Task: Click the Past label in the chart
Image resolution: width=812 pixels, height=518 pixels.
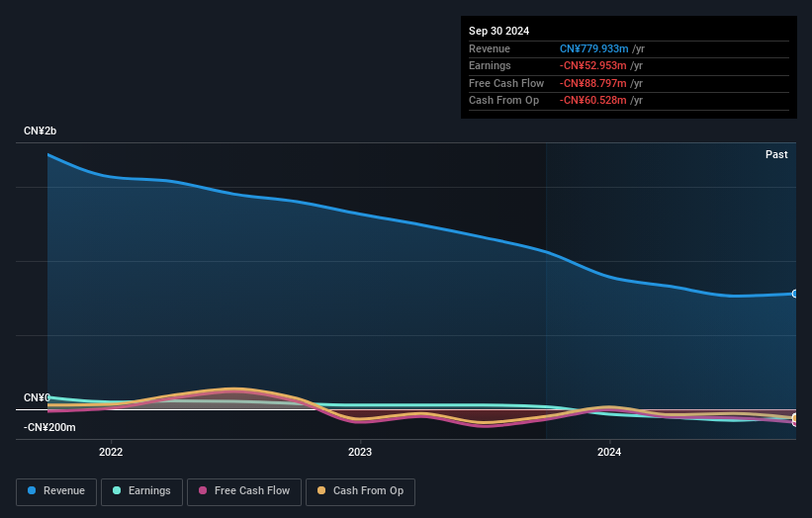Action: [776, 155]
